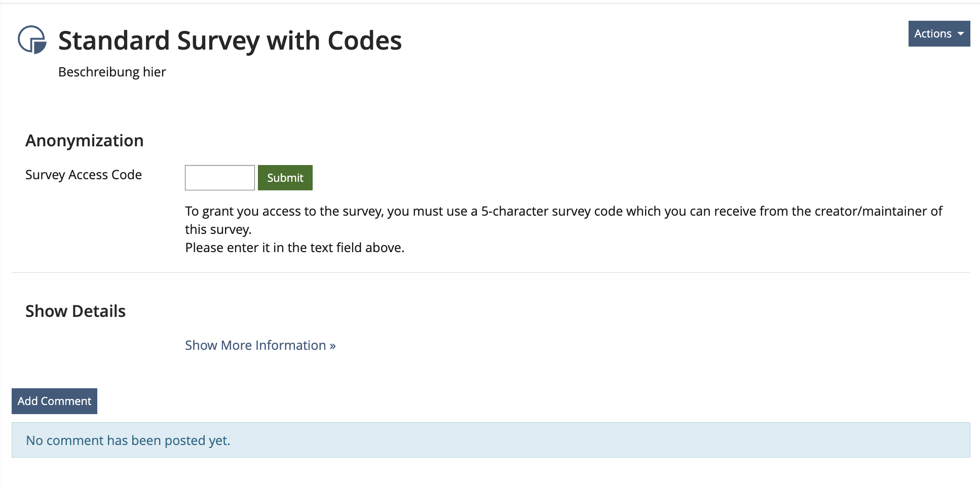The width and height of the screenshot is (980, 487).
Task: Select the Beschreibung hier description text
Action: pos(112,72)
